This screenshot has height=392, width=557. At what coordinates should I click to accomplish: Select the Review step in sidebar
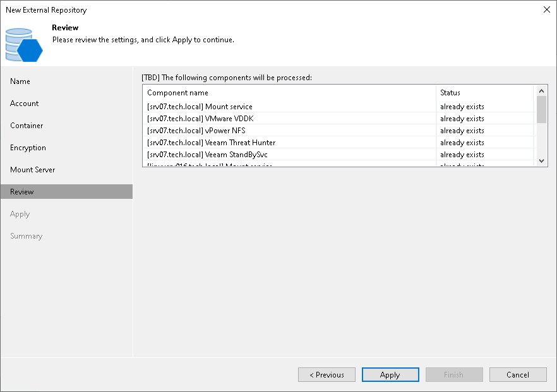pyautogui.click(x=66, y=192)
